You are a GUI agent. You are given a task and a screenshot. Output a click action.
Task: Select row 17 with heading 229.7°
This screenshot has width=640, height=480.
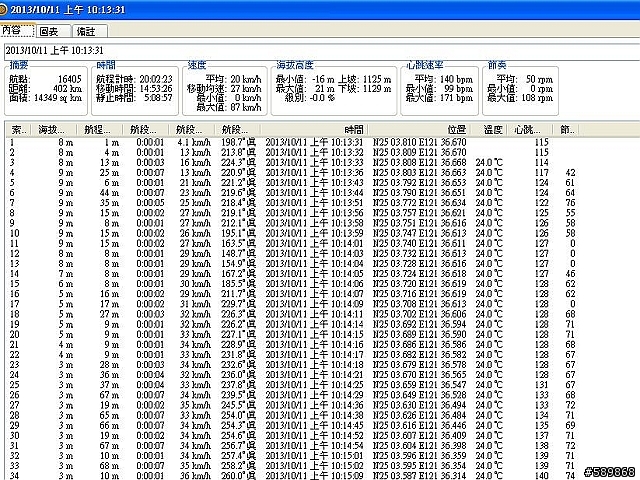pos(293,304)
